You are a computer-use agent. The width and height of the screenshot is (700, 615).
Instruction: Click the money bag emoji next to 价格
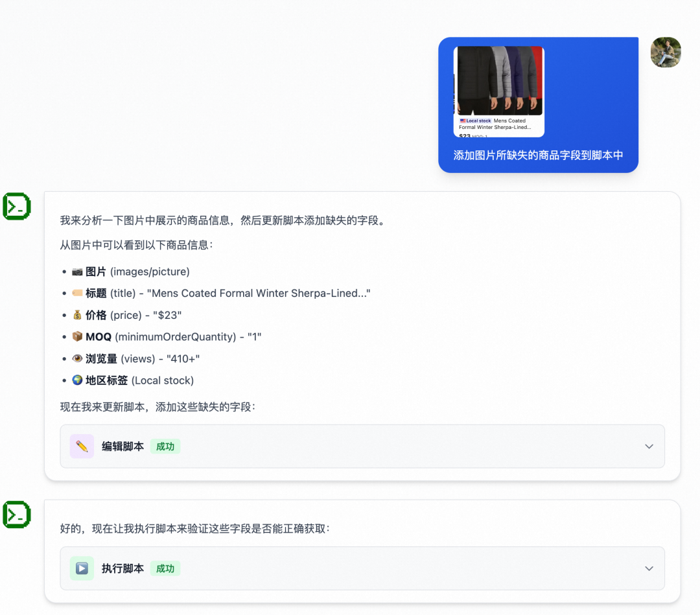[x=76, y=315]
